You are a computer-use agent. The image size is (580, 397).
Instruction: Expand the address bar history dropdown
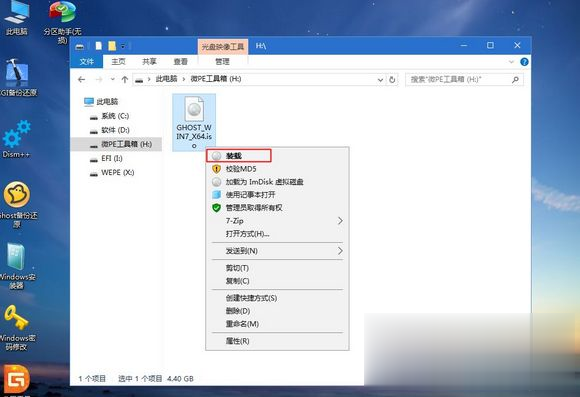(380, 80)
